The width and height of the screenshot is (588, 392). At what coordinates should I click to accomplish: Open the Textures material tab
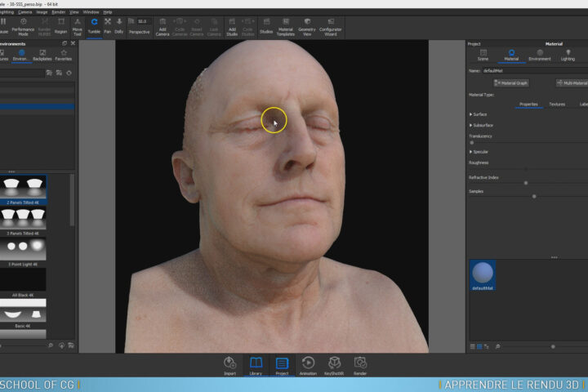tap(557, 105)
